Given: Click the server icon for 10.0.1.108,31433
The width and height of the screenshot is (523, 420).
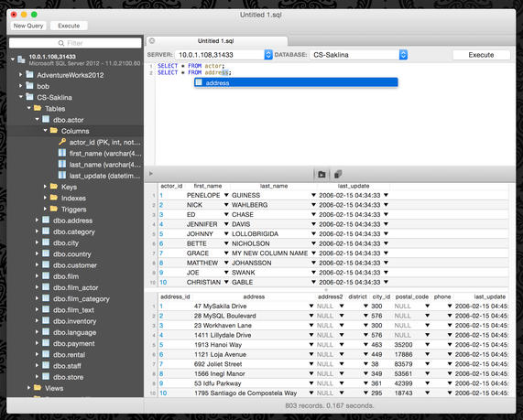Looking at the screenshot, I should 21,59.
